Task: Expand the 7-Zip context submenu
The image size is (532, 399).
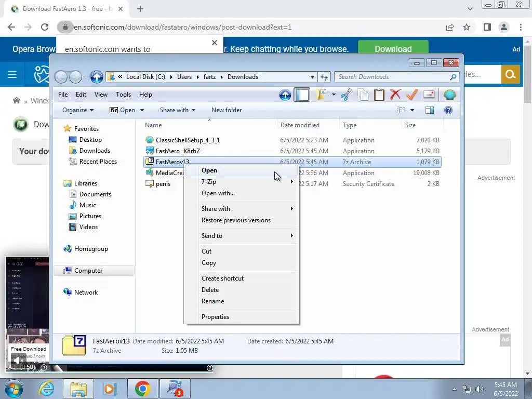Action: click(242, 182)
